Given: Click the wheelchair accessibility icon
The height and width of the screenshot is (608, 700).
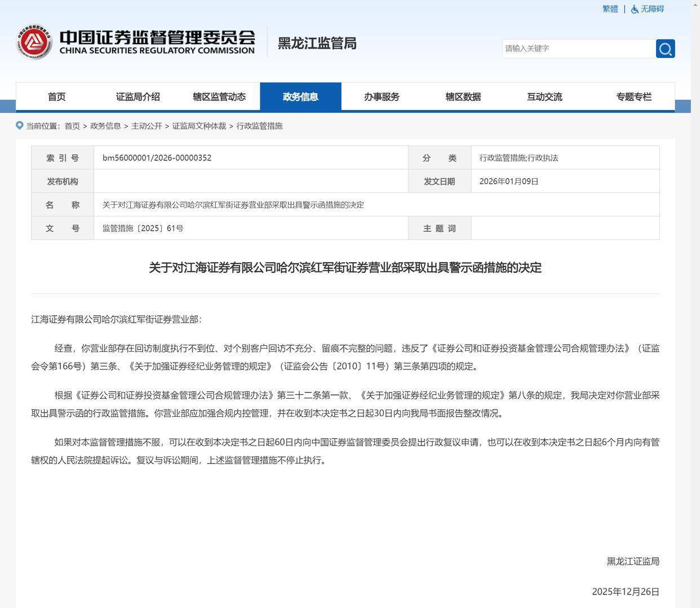Looking at the screenshot, I should tap(635, 9).
